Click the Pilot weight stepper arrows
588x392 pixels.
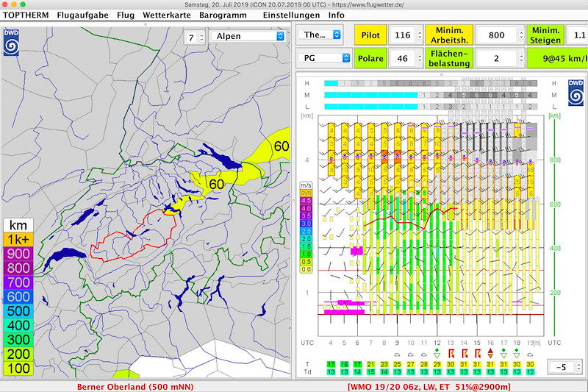coord(420,35)
